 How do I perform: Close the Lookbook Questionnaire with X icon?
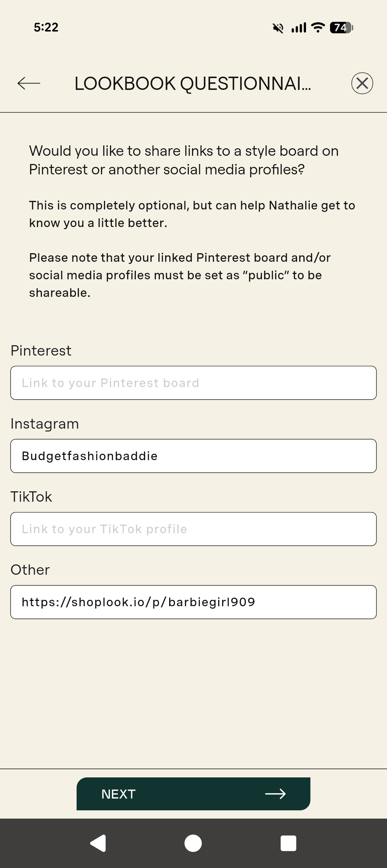point(362,83)
